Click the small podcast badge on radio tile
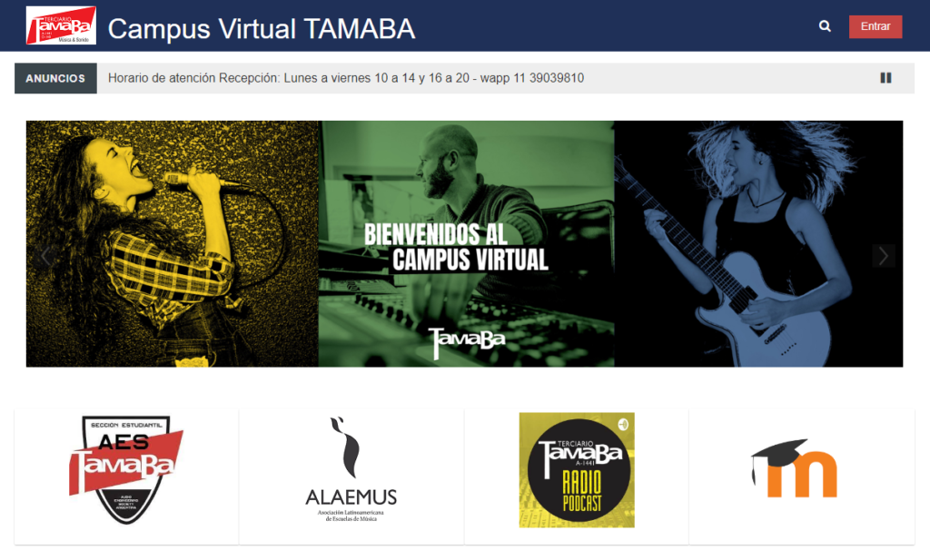930x560 pixels. point(623,424)
